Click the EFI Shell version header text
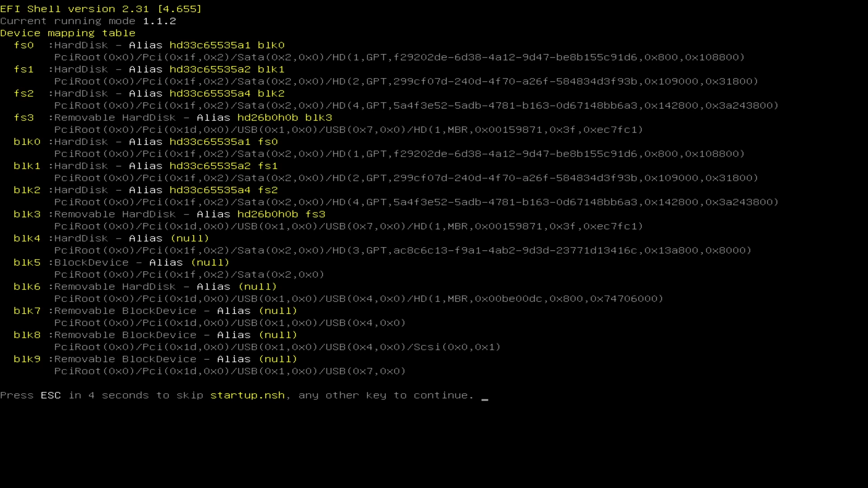This screenshot has height=488, width=868. point(101,9)
